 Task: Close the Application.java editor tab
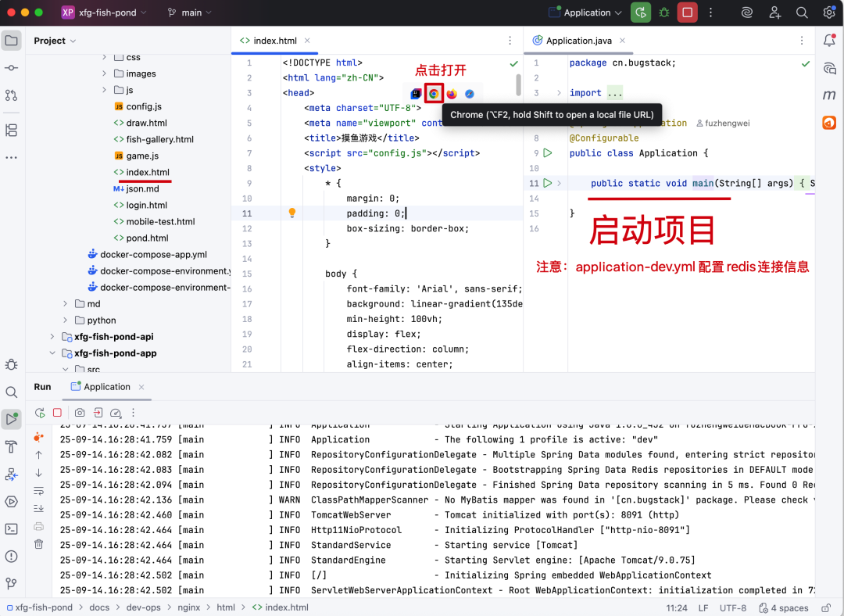tap(622, 41)
